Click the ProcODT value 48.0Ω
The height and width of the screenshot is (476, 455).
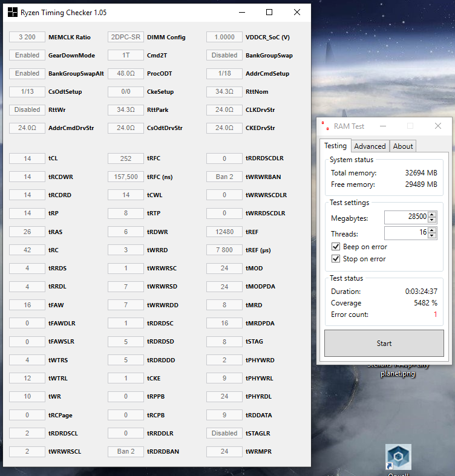(x=126, y=73)
